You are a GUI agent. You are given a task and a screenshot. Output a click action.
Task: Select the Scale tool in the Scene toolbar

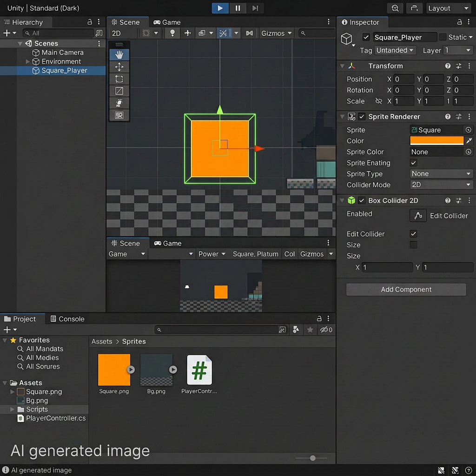click(x=119, y=91)
